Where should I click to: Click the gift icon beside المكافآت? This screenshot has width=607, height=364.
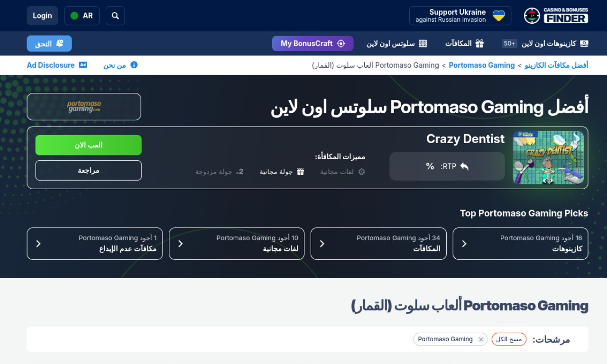click(x=480, y=44)
